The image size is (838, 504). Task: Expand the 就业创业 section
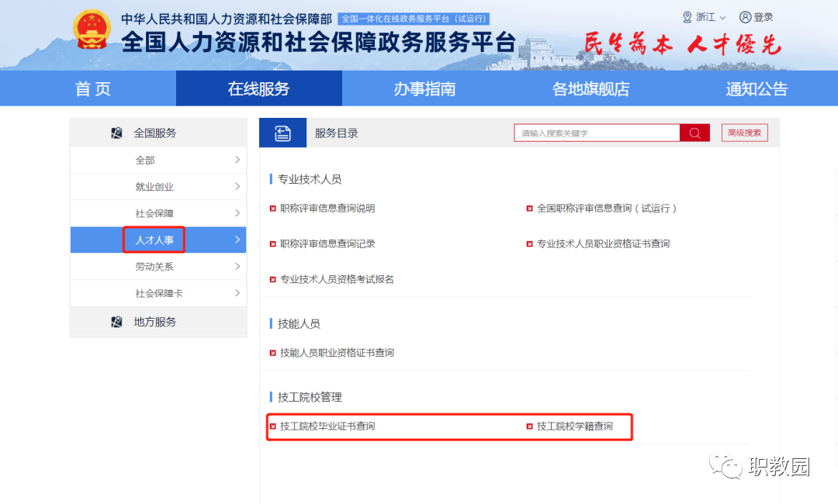[154, 186]
